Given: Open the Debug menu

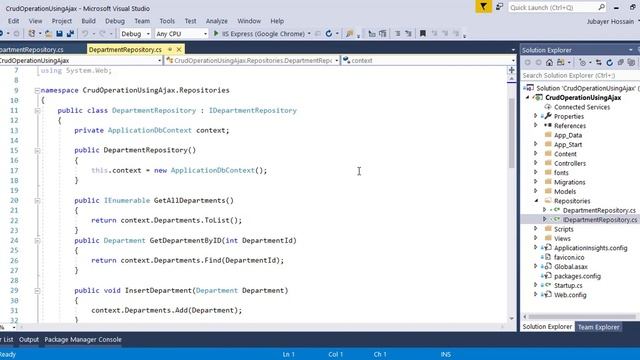Looking at the screenshot, I should 115,21.
